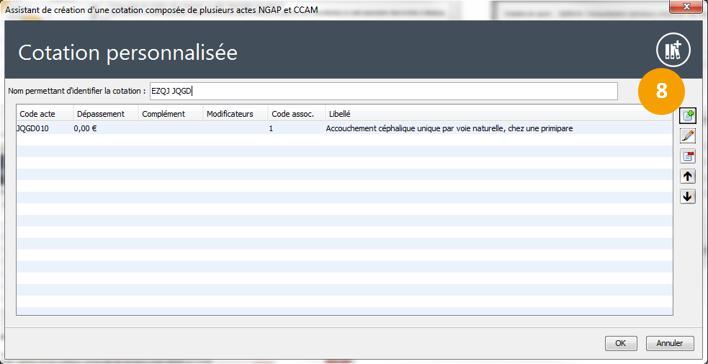
Task: Click the delete act icon
Action: click(688, 156)
